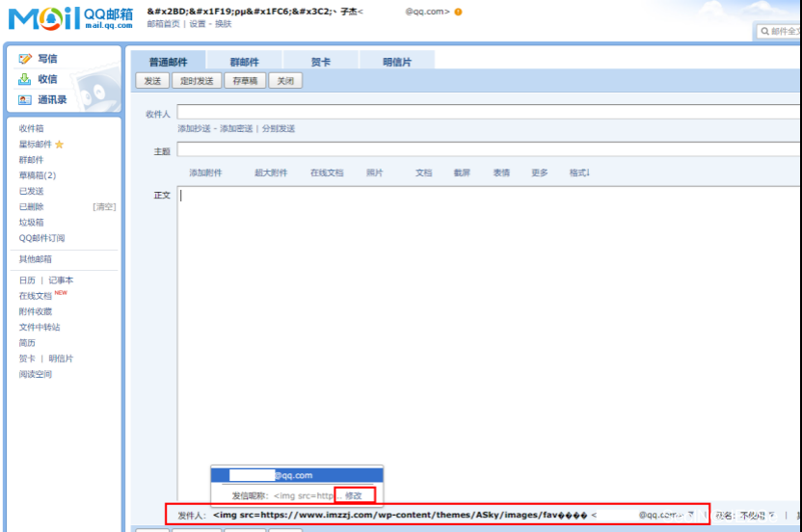Click the 存草稿 save draft button
The width and height of the screenshot is (802, 532).
[245, 81]
